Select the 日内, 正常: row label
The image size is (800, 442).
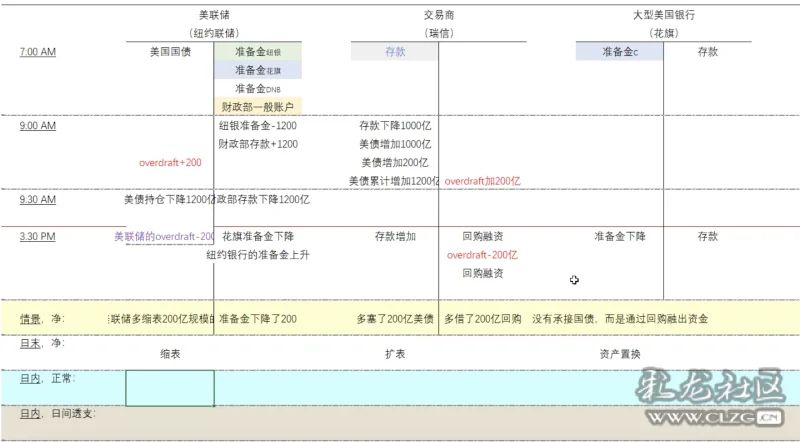coord(47,379)
